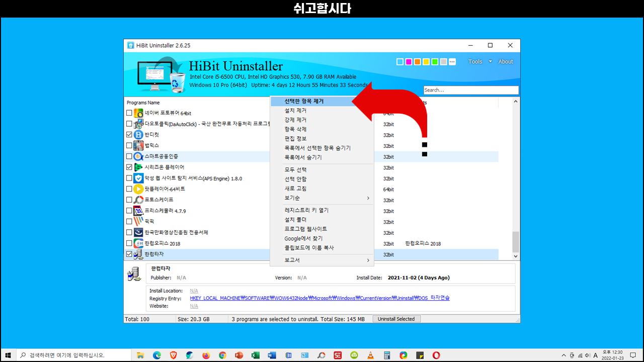Click the list scrollbar up arrow
This screenshot has width=644, height=362.
pos(516,101)
